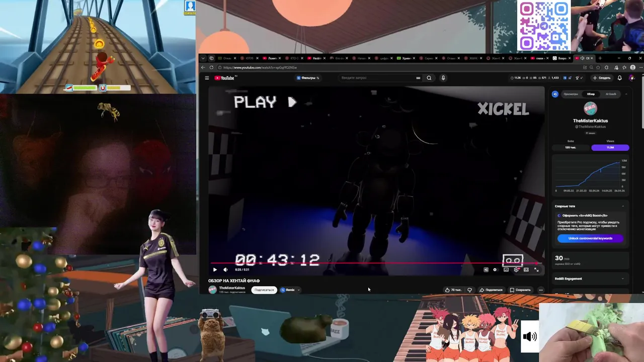Click the QR code overlay
Screen dimensions: 644x362
(544, 26)
